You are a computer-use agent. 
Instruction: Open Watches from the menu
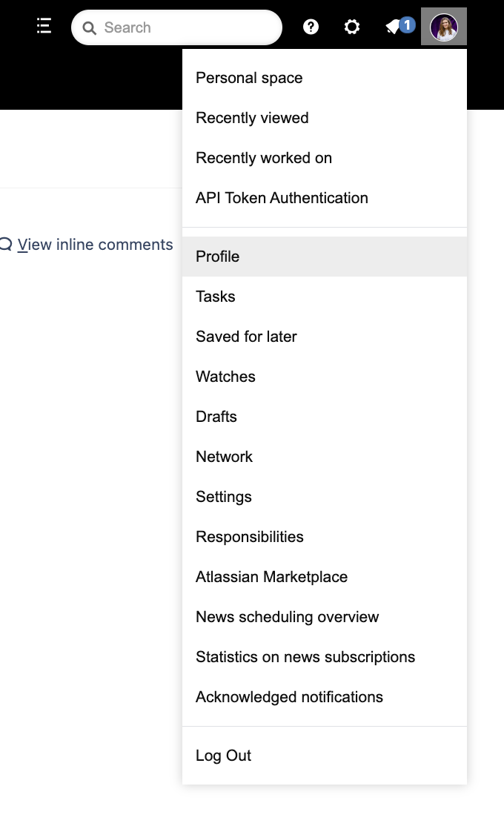(325, 377)
